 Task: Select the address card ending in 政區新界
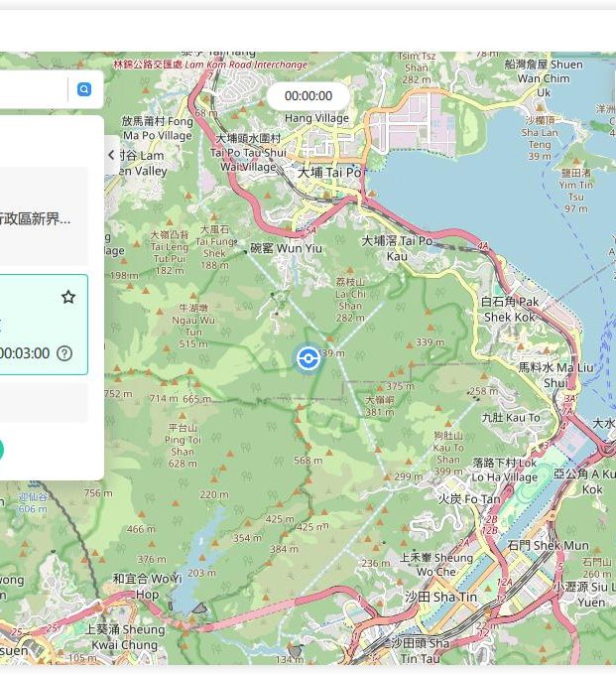[x=40, y=218]
